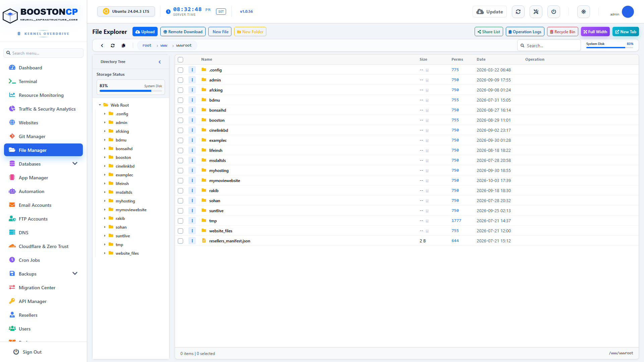
Task: Click the sidebar Search menu field
Action: tap(43, 53)
